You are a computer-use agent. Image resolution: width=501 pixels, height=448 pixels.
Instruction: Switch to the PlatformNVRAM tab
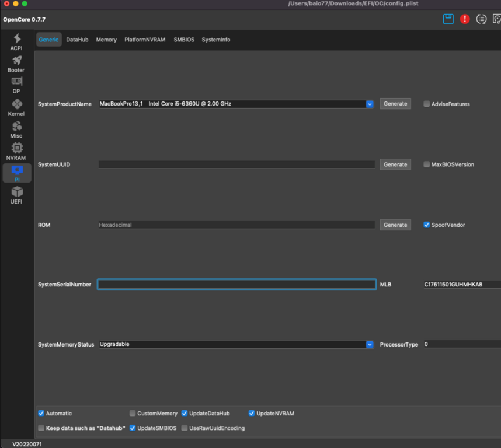[x=145, y=40]
